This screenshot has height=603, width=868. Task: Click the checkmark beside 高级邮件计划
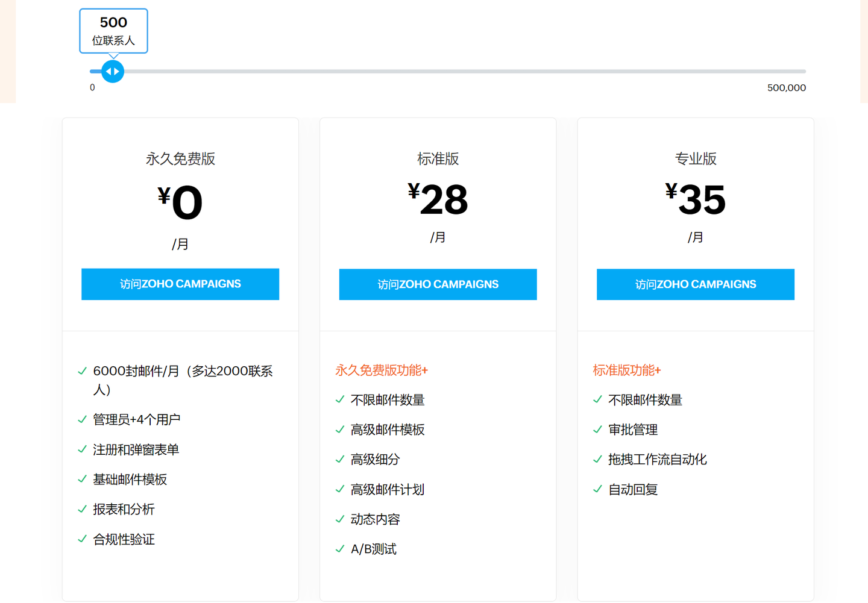[340, 489]
